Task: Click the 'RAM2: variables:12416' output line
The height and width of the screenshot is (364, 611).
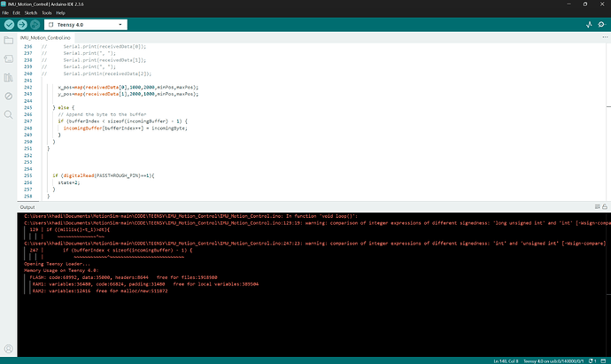Action: coord(100,291)
